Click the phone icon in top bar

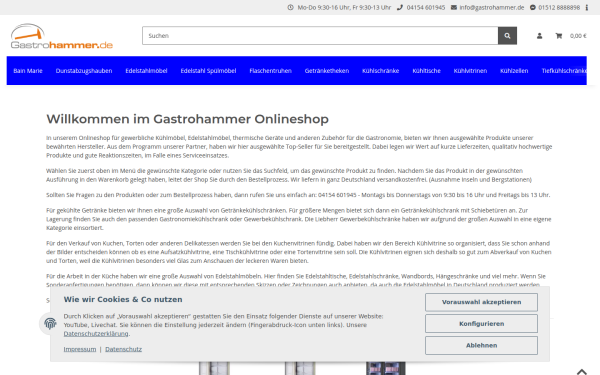tap(400, 7)
